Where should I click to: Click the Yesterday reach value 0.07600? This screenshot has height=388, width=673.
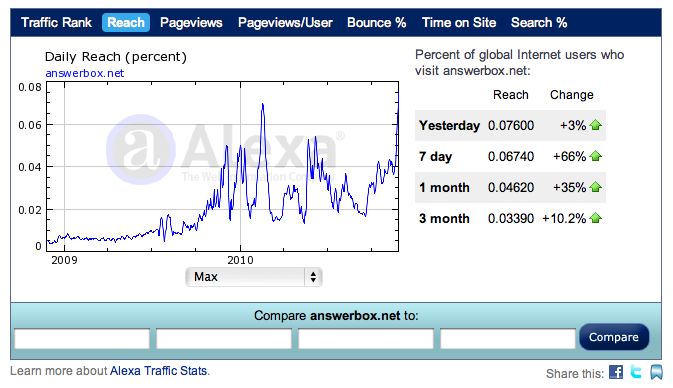point(511,126)
